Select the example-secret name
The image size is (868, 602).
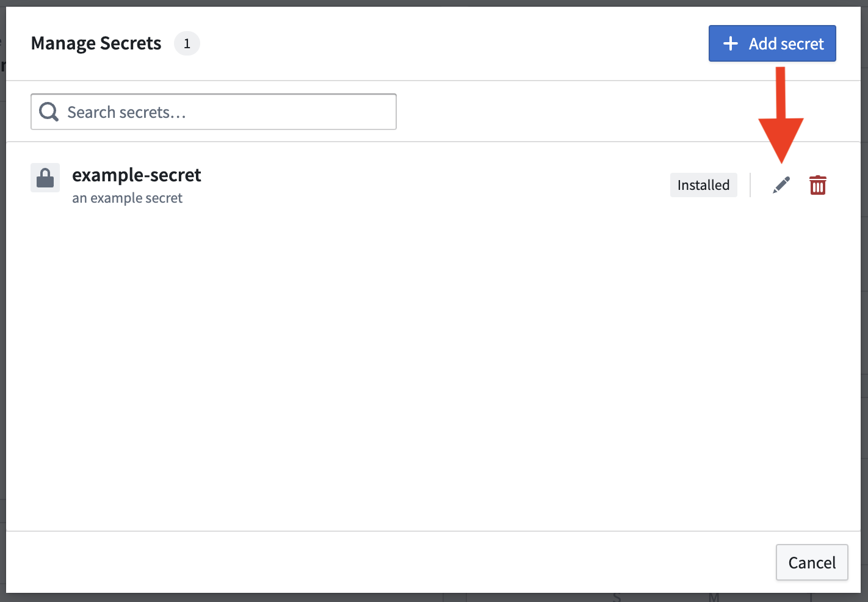pyautogui.click(x=137, y=175)
